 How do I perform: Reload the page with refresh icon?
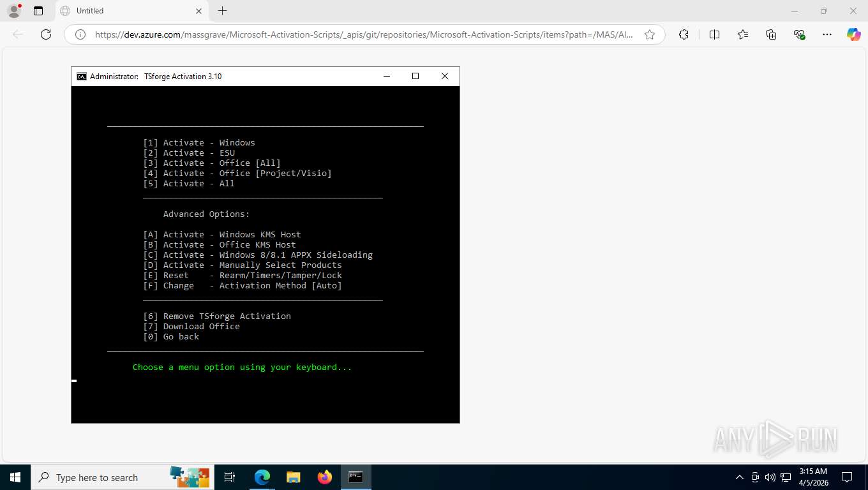click(46, 34)
